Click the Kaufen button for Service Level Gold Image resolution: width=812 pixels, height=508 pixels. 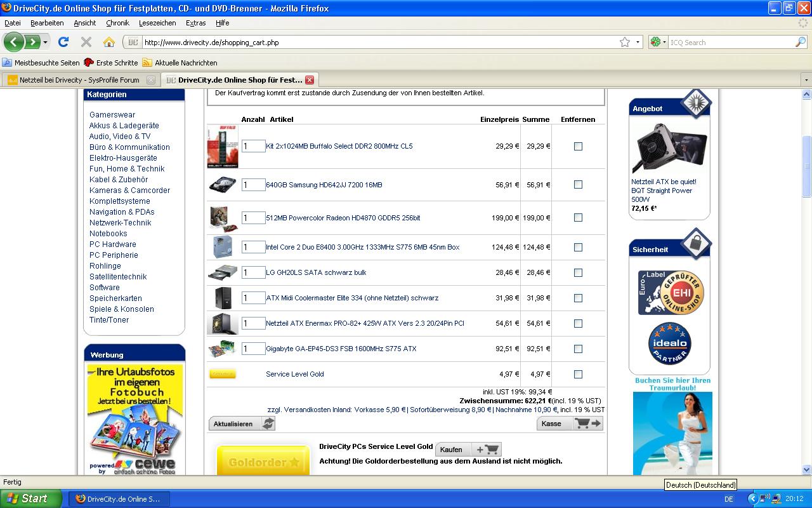click(x=468, y=450)
